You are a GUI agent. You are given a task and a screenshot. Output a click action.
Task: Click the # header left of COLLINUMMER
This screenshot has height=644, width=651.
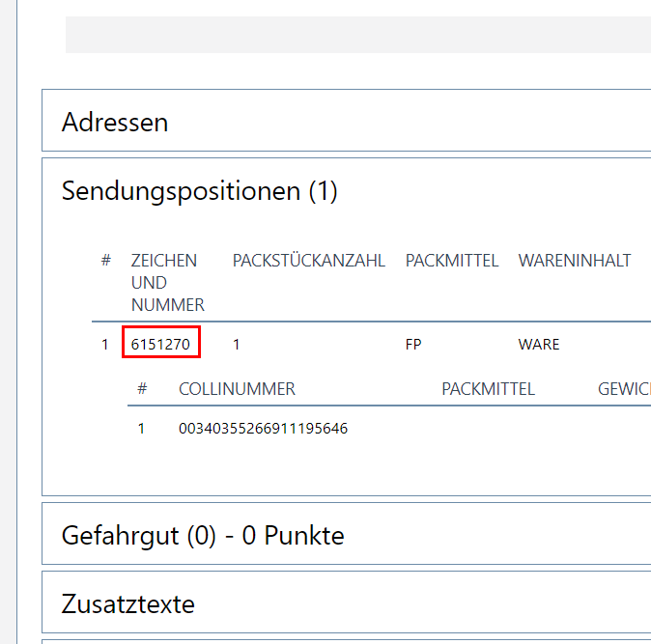(142, 389)
